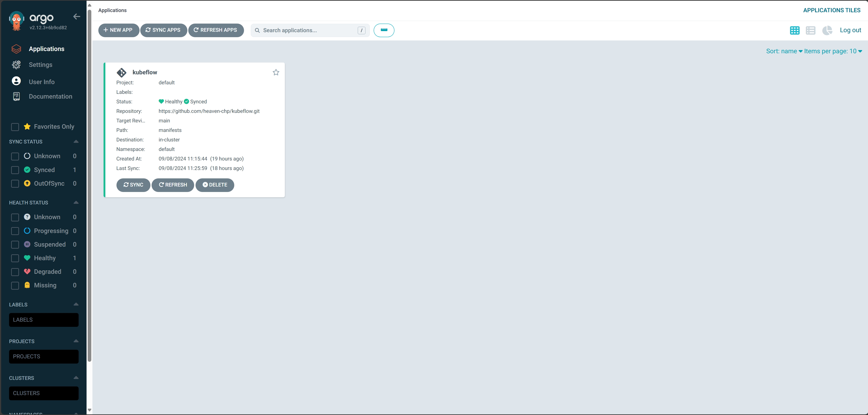
Task: Click the Log out link
Action: [x=850, y=30]
